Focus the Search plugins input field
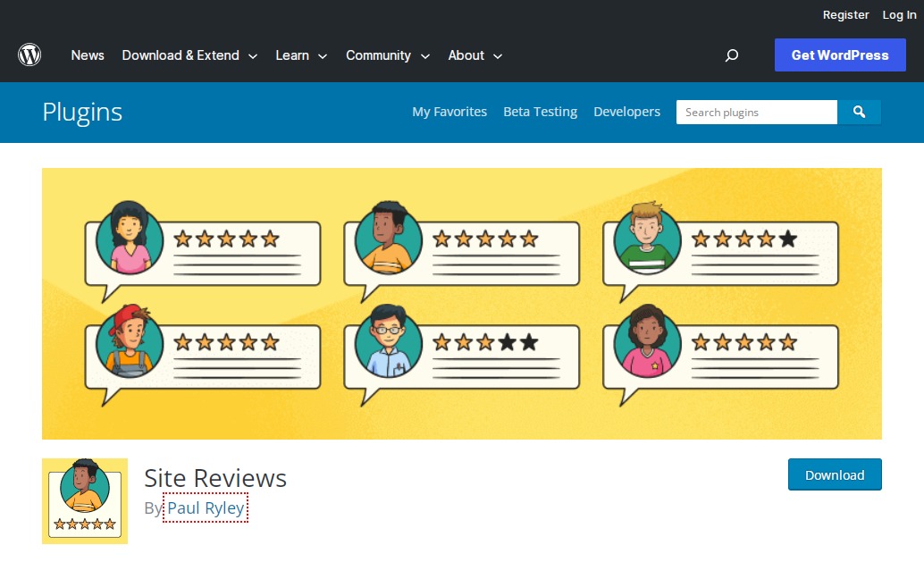Screen dimensions: 924x562 756,112
